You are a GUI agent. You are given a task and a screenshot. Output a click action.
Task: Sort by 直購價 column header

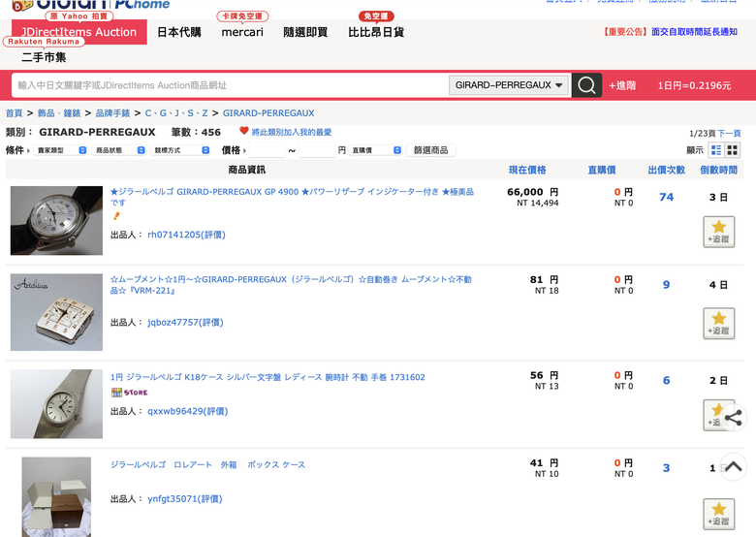[x=602, y=170]
